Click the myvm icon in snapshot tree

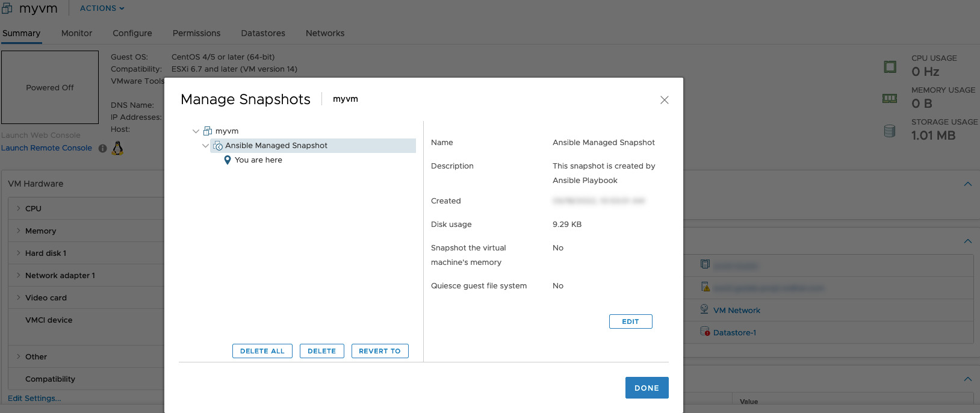click(208, 131)
